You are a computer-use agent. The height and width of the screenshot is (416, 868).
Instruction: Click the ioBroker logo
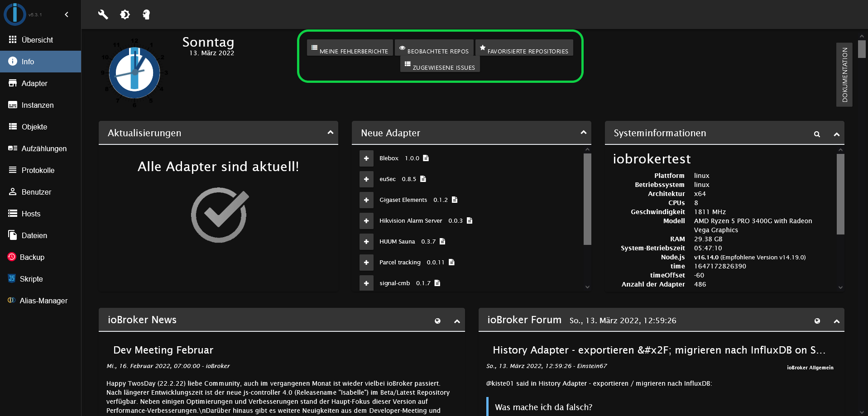point(14,14)
